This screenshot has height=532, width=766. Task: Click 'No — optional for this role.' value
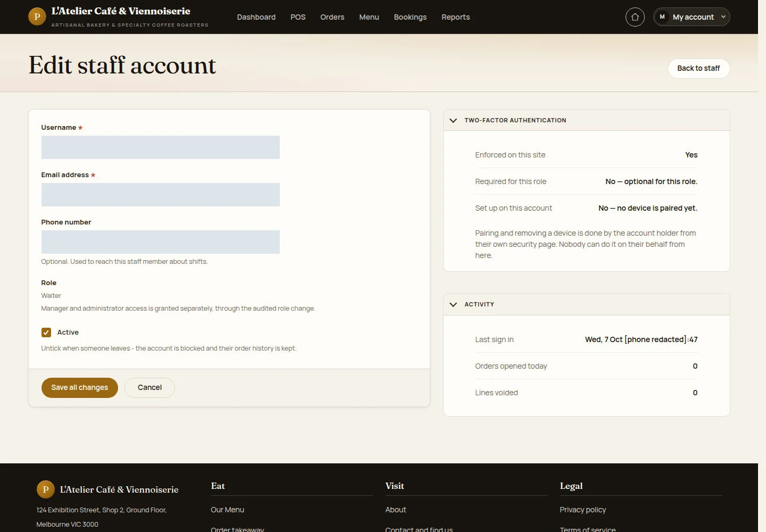(652, 181)
